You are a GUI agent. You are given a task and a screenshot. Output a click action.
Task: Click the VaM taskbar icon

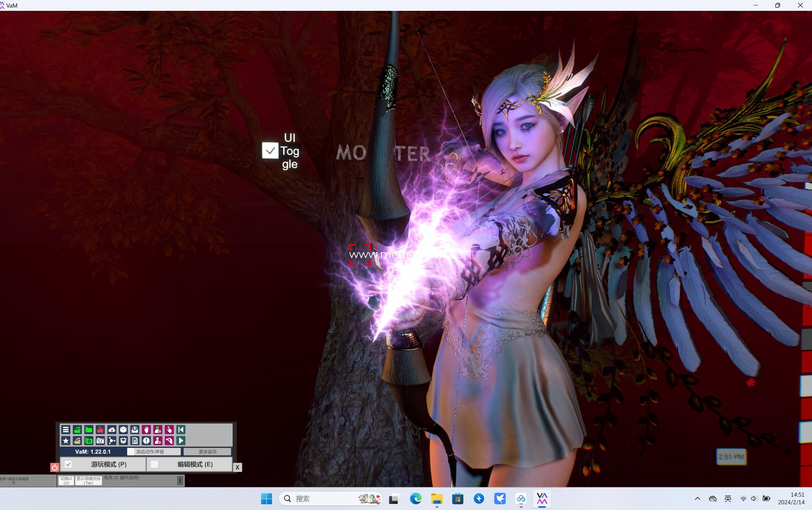542,499
